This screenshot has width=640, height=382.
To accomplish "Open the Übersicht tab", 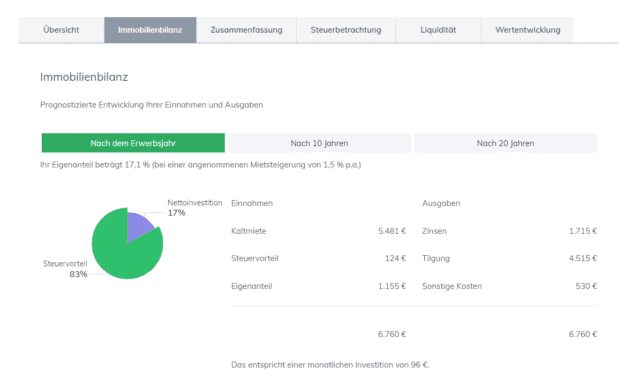I will coord(61,30).
